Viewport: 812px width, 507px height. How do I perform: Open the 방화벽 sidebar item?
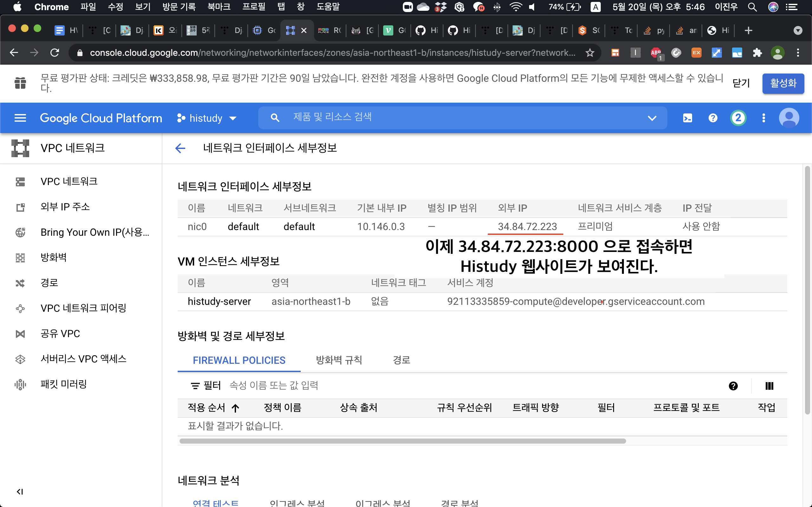(x=53, y=258)
